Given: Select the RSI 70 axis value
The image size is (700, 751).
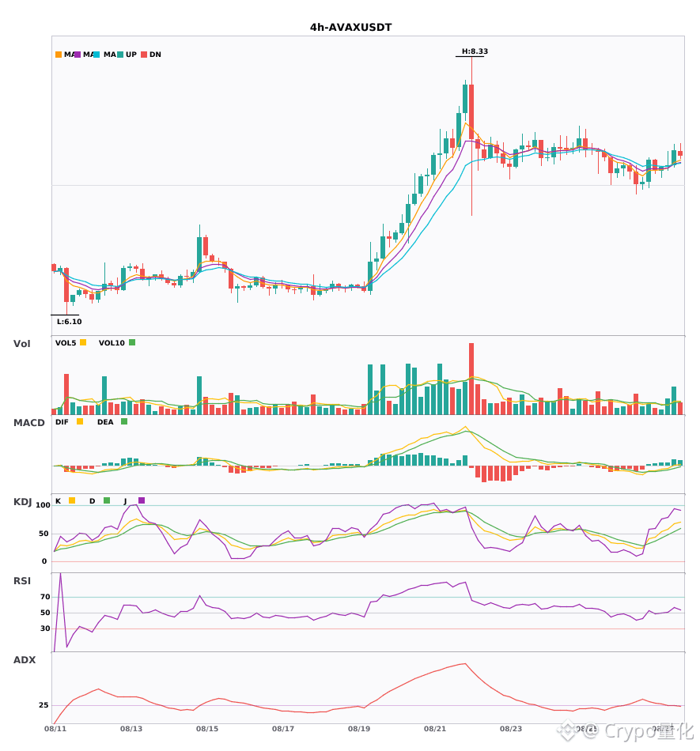Looking at the screenshot, I should pos(45,597).
